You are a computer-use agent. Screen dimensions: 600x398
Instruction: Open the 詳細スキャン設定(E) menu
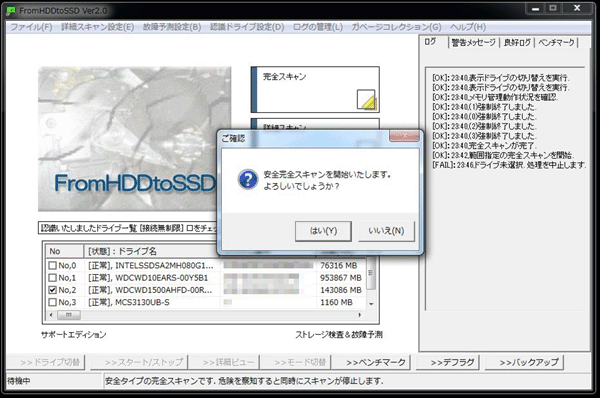click(98, 27)
